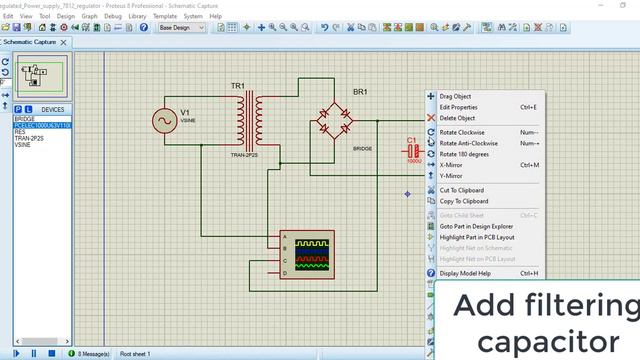This screenshot has height=360, width=640.
Task: Click the Block Move icon
Action: coord(398,27)
